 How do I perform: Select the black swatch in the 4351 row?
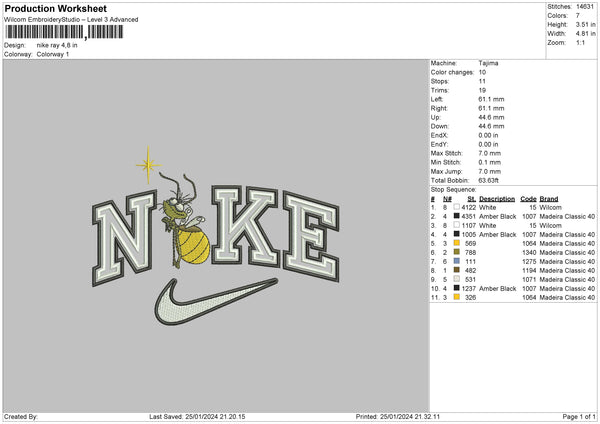tap(457, 216)
